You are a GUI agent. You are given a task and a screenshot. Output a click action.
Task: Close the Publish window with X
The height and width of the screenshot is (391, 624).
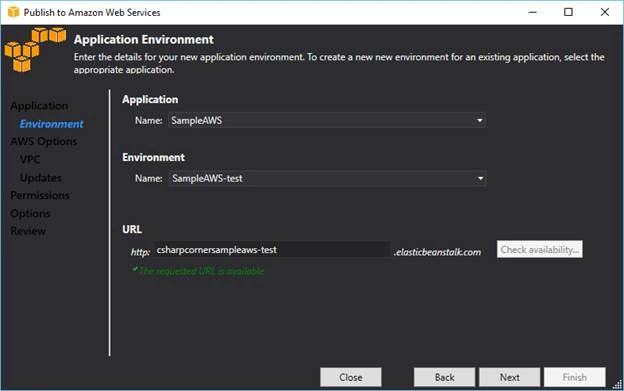[604, 12]
